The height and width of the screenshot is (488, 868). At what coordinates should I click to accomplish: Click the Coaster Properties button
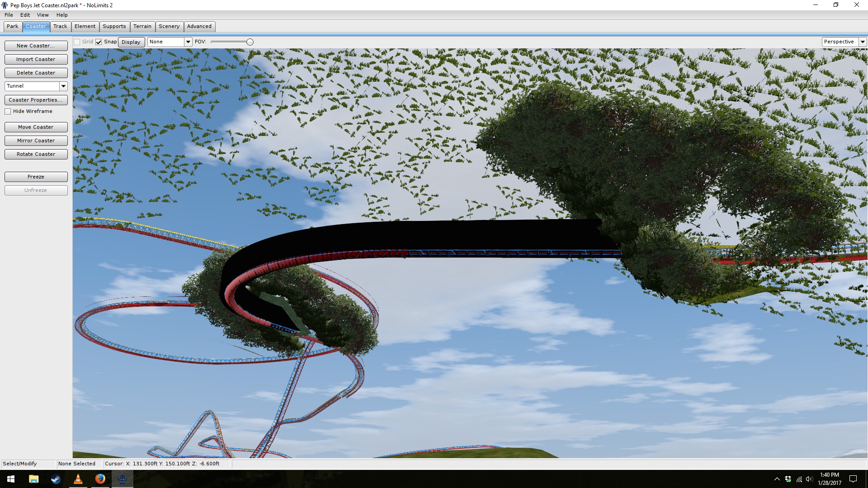point(36,100)
